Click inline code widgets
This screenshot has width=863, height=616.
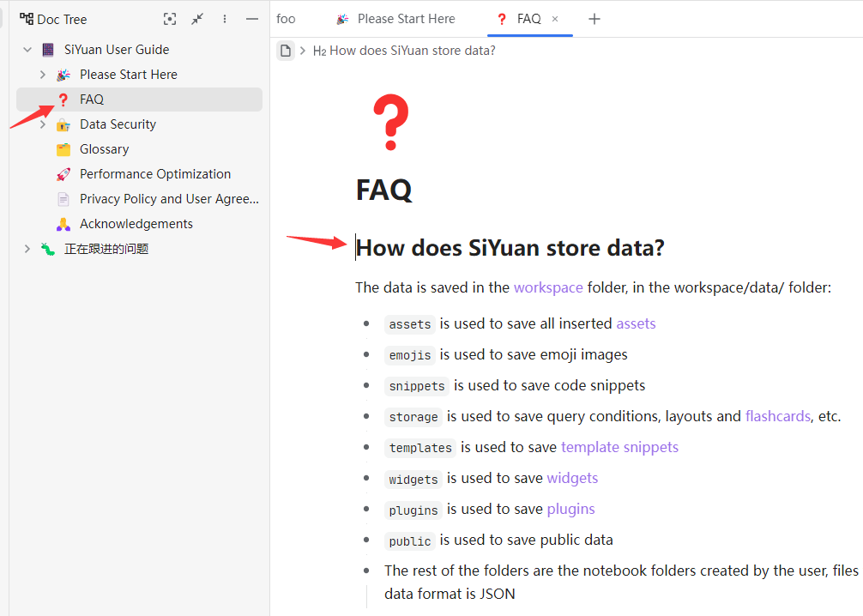click(x=413, y=479)
